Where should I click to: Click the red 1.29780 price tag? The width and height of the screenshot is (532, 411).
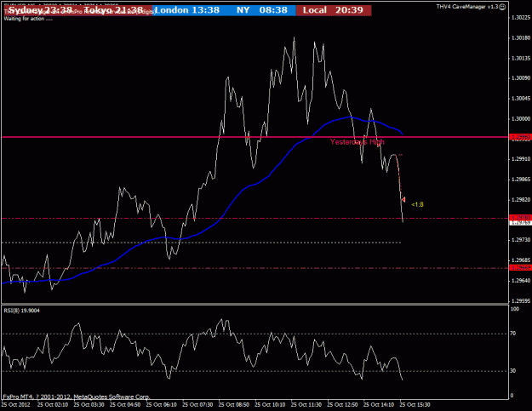[x=521, y=217]
